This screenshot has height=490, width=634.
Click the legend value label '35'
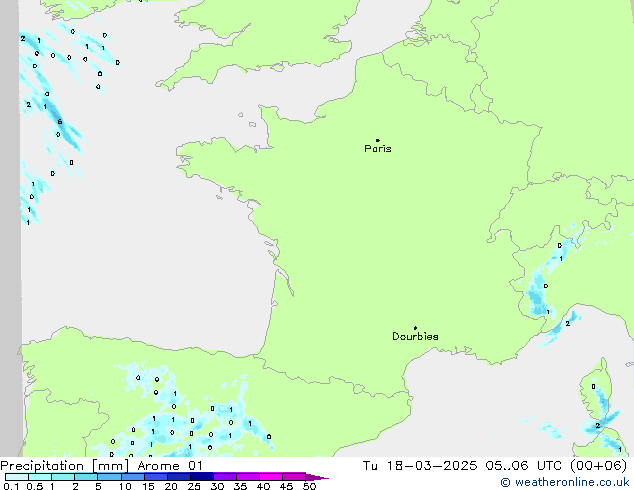click(240, 486)
